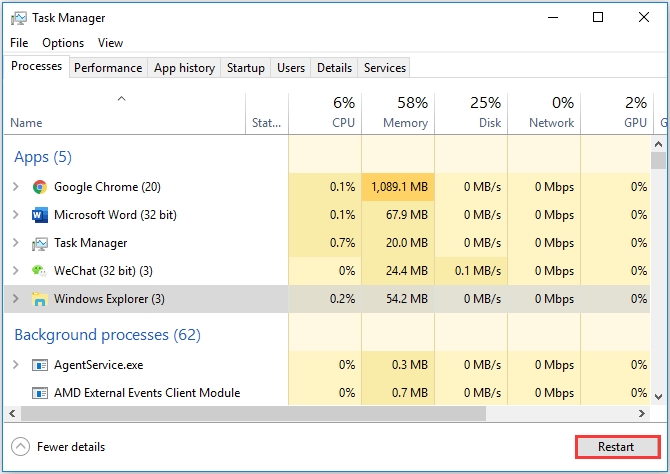Maximize the Task Manager window

coord(598,18)
